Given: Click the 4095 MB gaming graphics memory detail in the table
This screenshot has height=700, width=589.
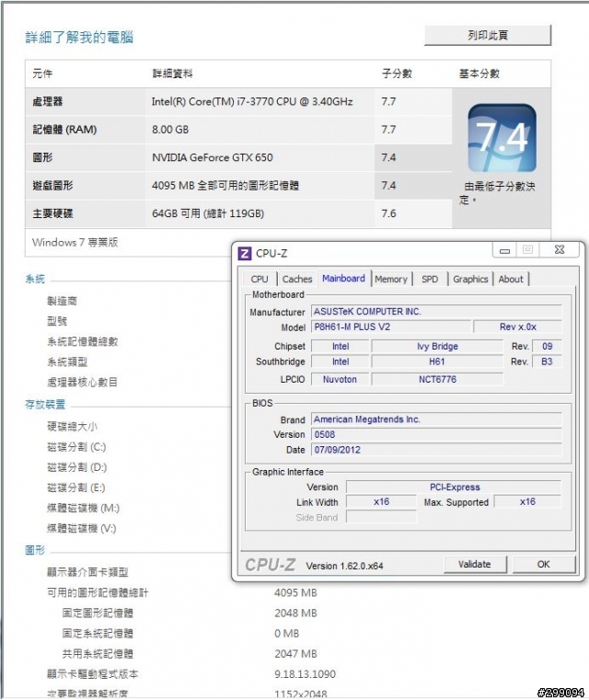Looking at the screenshot, I should coord(225,185).
